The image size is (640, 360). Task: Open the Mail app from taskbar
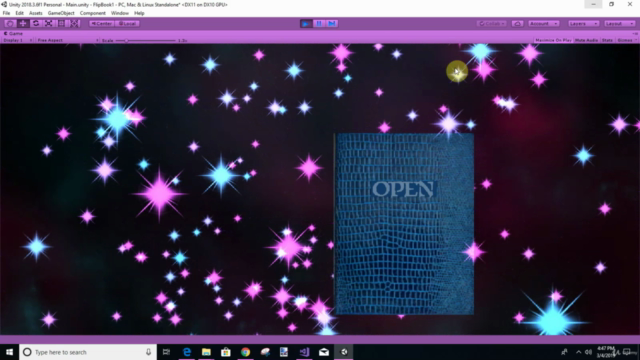pos(324,352)
